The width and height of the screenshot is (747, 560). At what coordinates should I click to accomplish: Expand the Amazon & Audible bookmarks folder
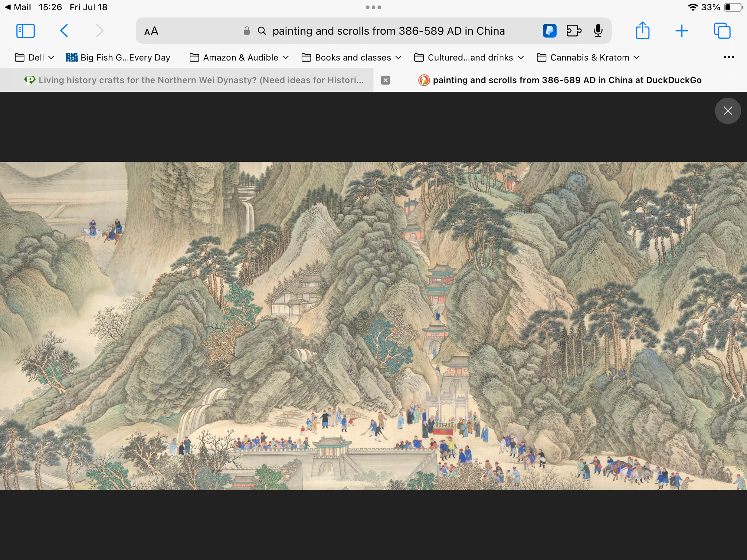pos(239,58)
